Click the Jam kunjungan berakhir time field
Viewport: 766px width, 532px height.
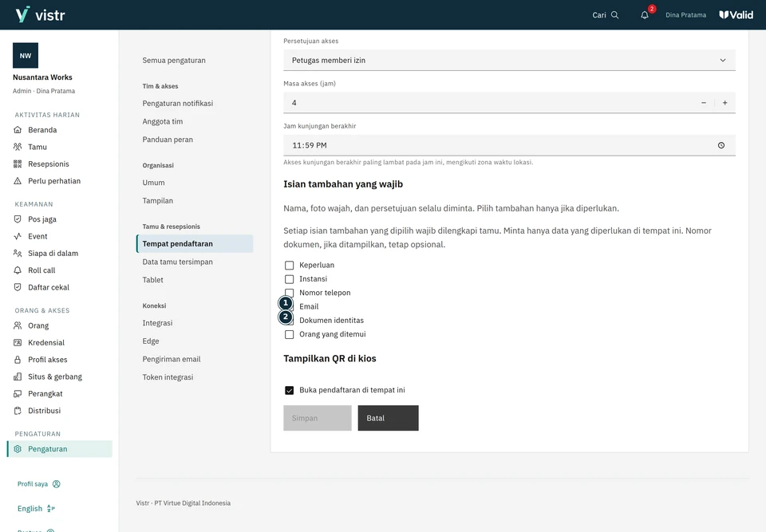(x=510, y=146)
